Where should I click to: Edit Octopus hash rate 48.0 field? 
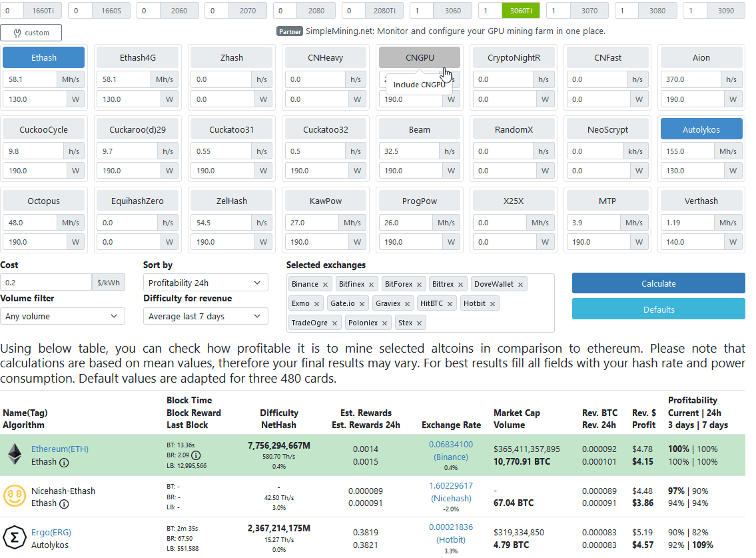pyautogui.click(x=30, y=223)
